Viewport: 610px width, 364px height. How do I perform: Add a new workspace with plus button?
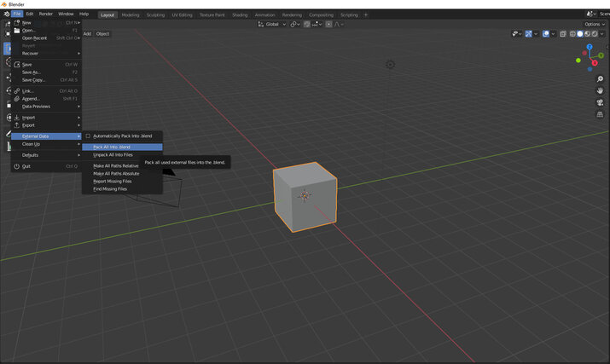[367, 14]
